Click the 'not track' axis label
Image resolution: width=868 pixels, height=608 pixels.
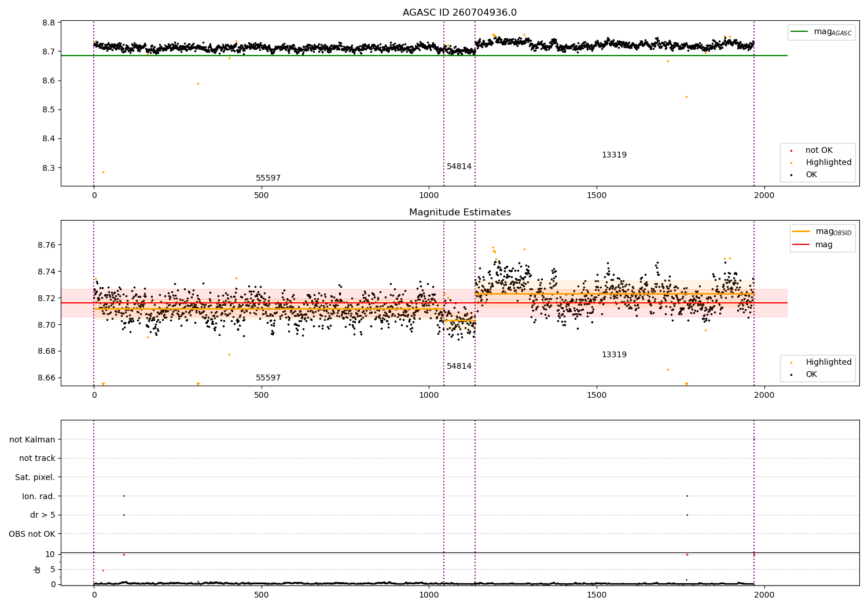click(37, 459)
